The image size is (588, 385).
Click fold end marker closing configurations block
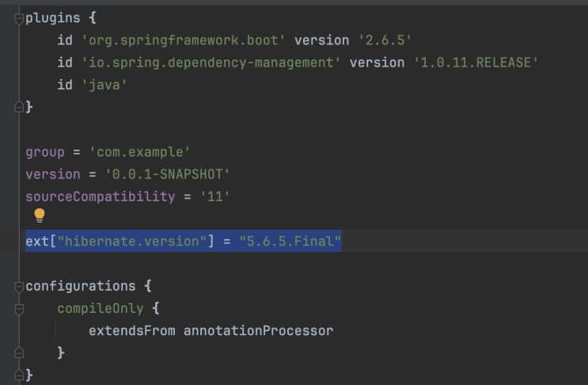(x=19, y=373)
